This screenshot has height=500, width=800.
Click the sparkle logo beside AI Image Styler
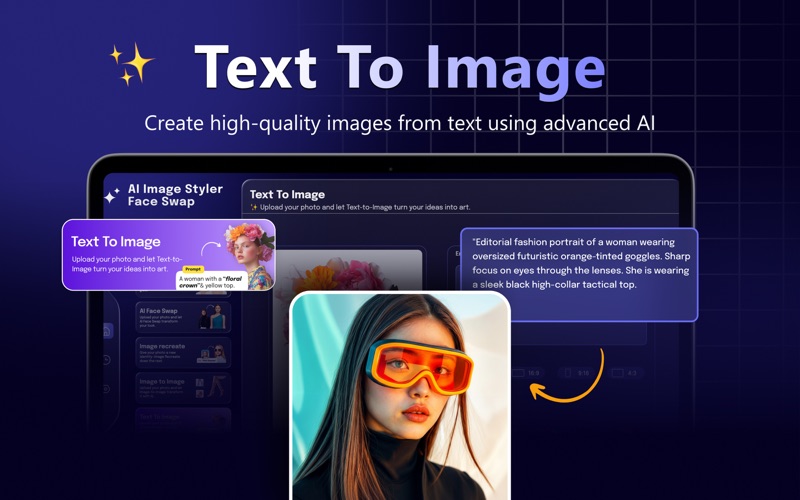[112, 195]
